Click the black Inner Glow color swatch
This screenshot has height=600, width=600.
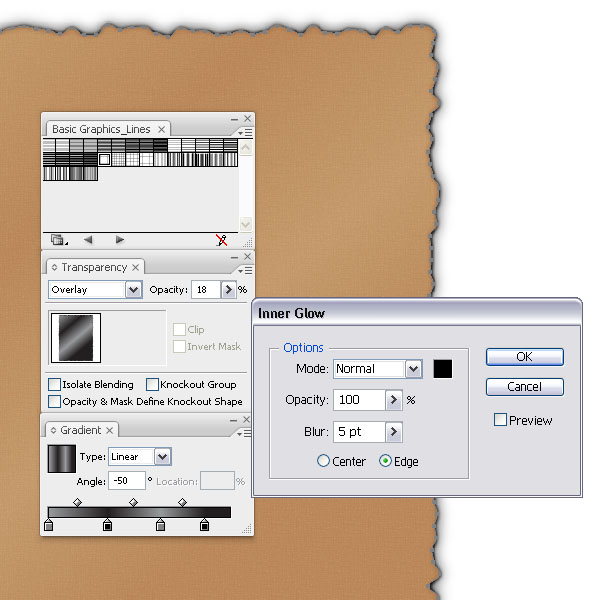click(443, 369)
